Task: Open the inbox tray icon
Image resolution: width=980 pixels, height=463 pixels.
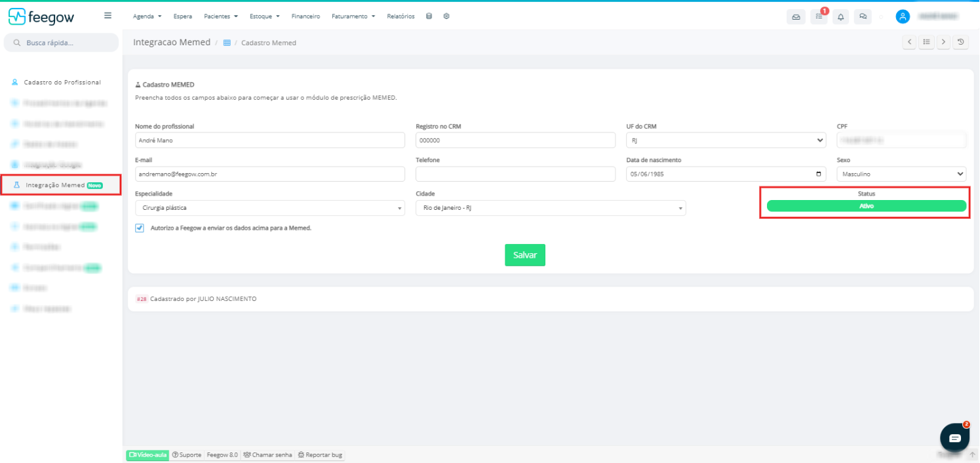Action: click(796, 17)
